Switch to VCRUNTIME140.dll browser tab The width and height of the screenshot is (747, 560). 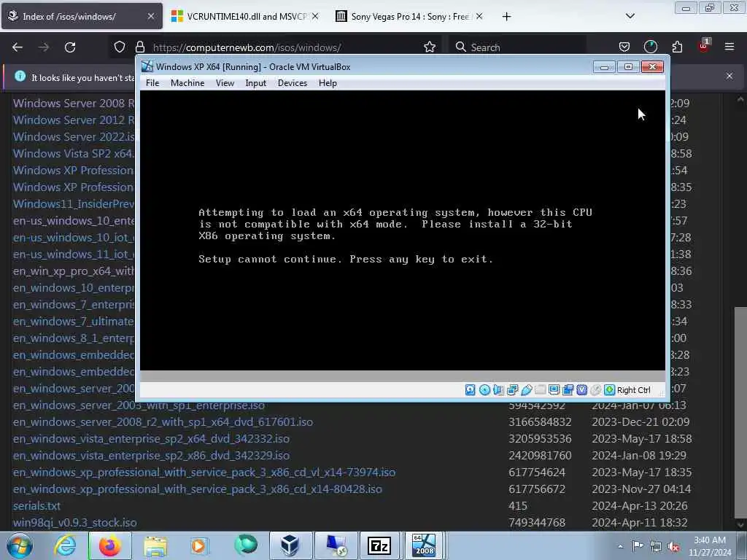[245, 16]
